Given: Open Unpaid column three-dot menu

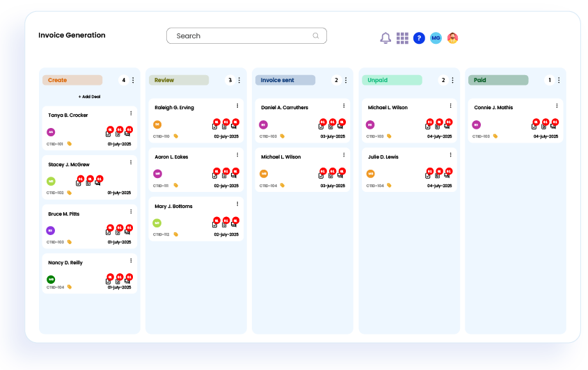Looking at the screenshot, I should (452, 80).
